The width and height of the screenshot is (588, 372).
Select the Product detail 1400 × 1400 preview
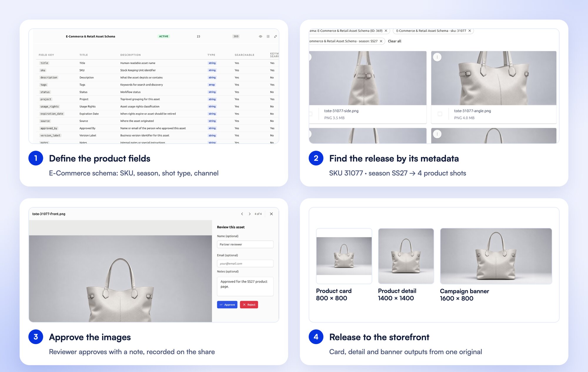(x=406, y=256)
